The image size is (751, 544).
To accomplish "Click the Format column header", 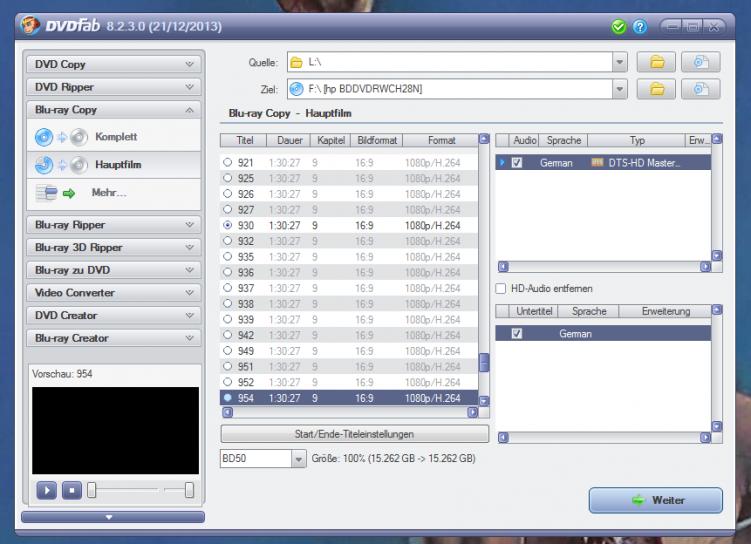I will pos(441,140).
